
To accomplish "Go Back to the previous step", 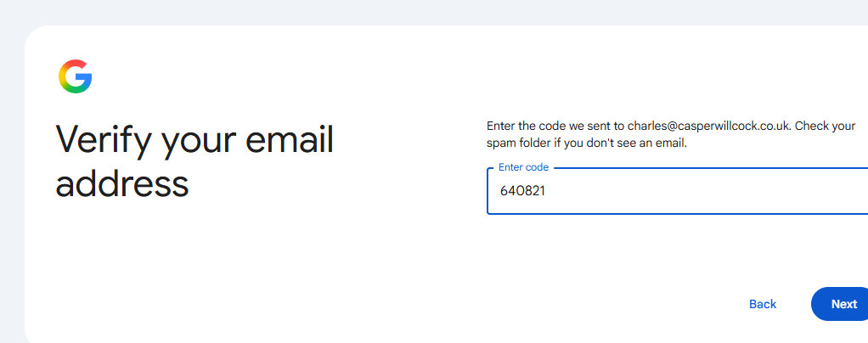I will point(763,304).
